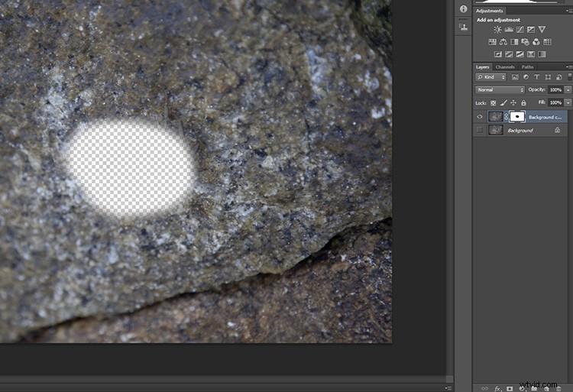The height and width of the screenshot is (392, 573).
Task: Click the Link layers button
Action: pos(484,389)
